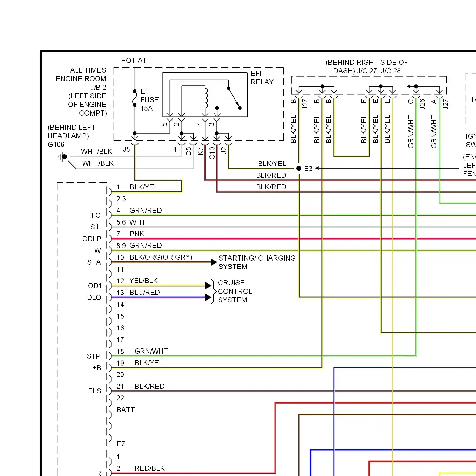Viewport: 476px width, 476px height.
Task: Select the EFI RELAY label
Action: pos(262,78)
